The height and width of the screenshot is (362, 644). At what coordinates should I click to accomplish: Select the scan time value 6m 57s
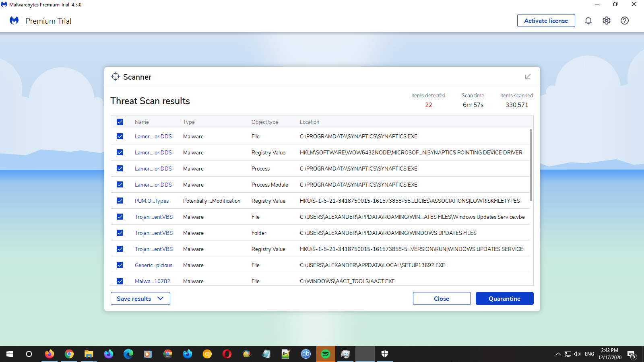(473, 105)
